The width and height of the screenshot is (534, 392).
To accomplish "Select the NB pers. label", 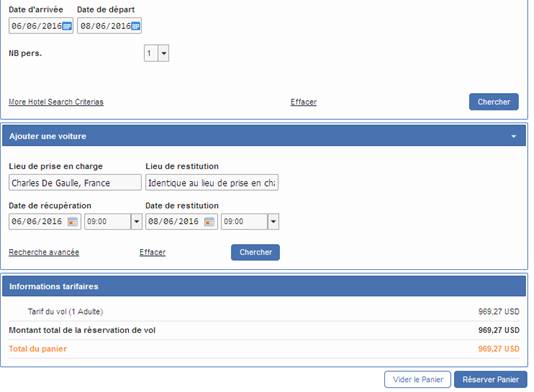I will 25,53.
